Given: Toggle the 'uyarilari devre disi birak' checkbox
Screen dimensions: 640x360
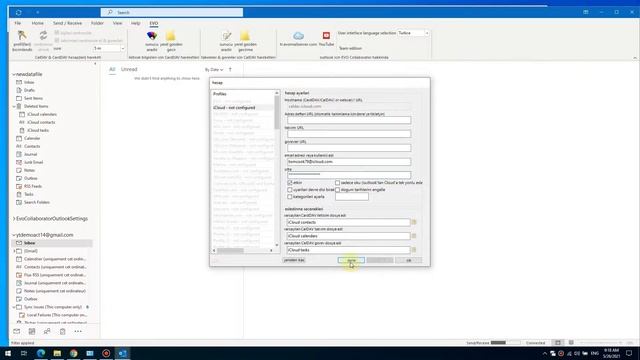Looking at the screenshot, I should [x=290, y=190].
